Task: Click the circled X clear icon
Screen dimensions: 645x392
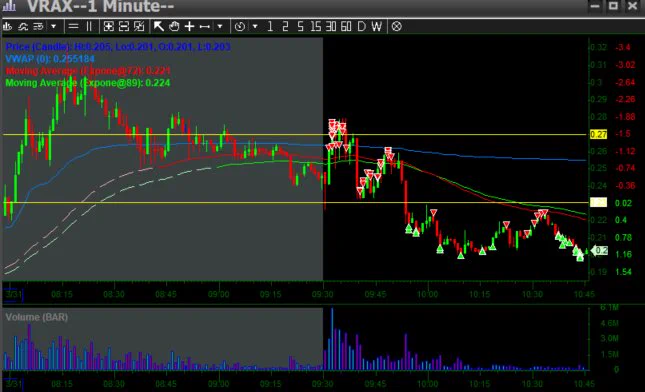Action: (397, 27)
